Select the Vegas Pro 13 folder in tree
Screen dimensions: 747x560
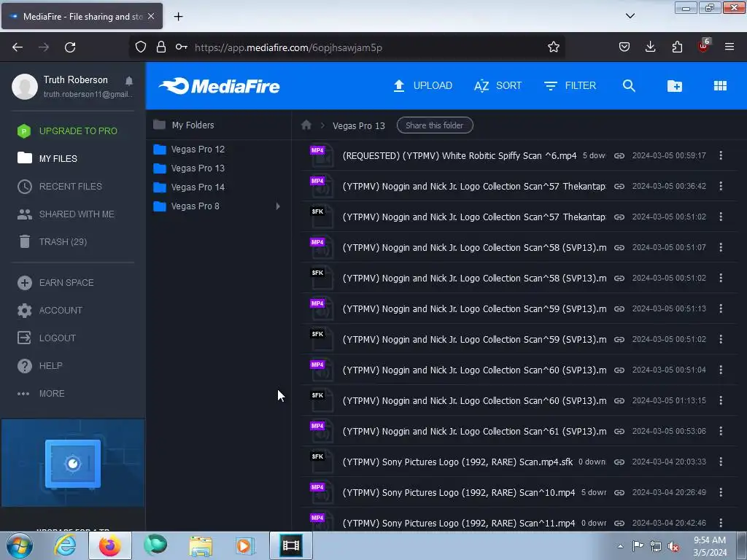189,168
